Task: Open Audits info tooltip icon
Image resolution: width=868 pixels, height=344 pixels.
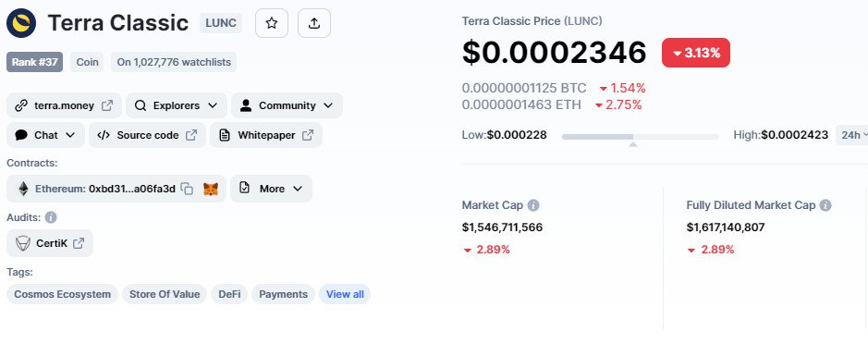Action: (x=51, y=217)
